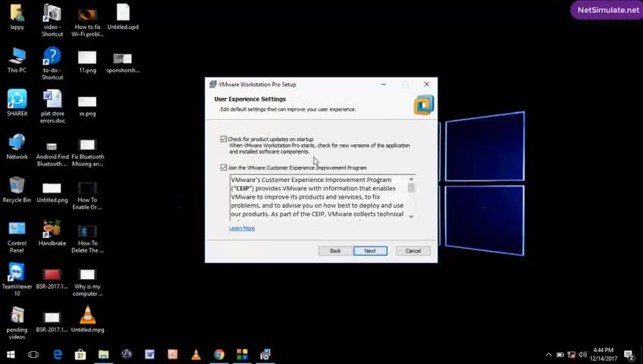Open the Windows Start menu
The height and width of the screenshot is (364, 643).
[x=11, y=355]
